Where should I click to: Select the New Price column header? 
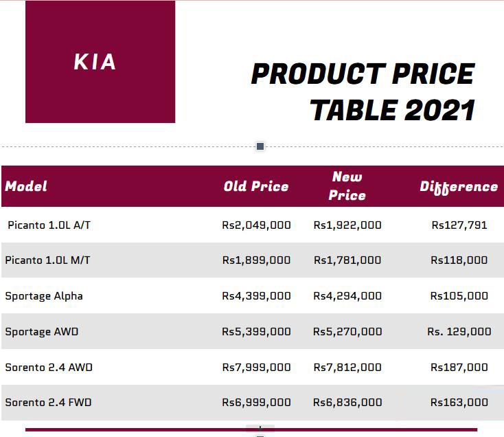tap(347, 186)
